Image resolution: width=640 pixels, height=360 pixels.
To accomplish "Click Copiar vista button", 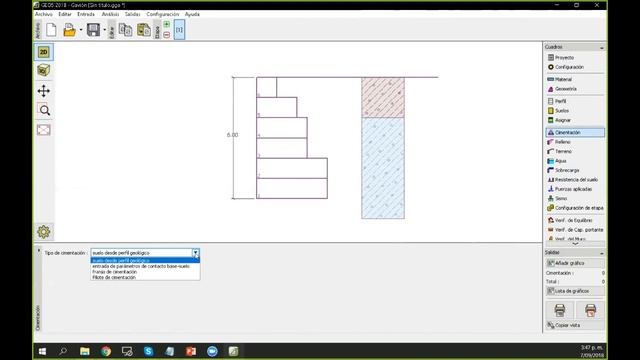I will [x=575, y=325].
